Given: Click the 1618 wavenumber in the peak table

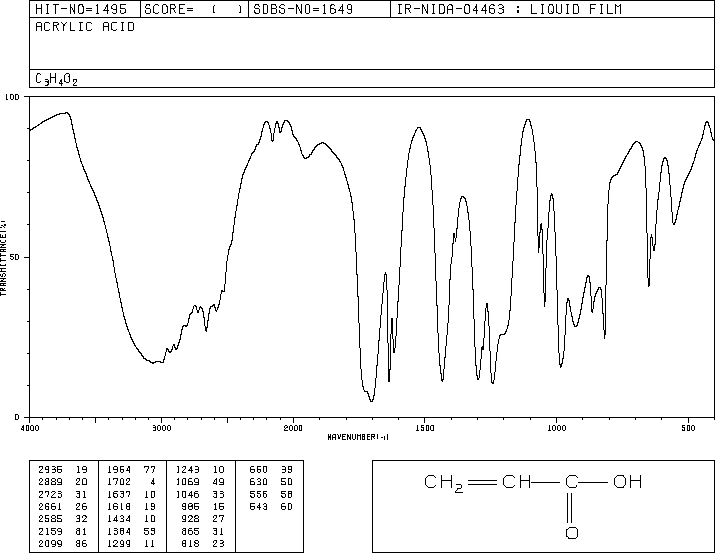Looking at the screenshot, I should pos(119,506).
